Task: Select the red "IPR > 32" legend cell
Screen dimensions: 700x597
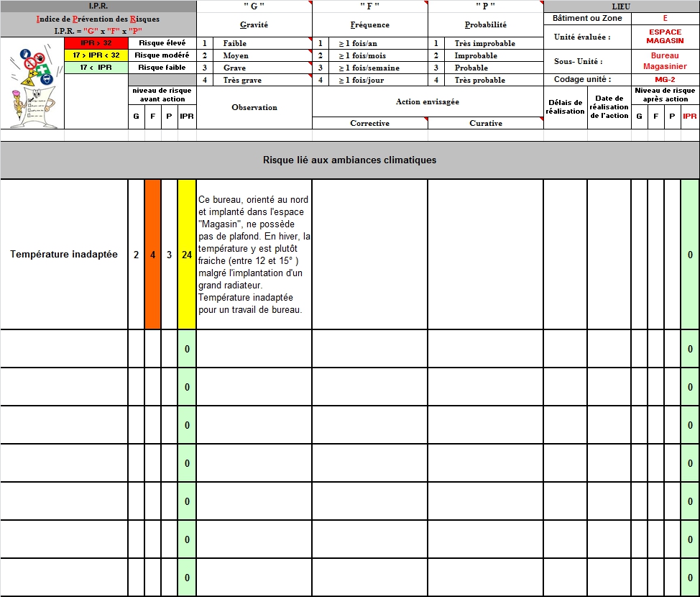Action: pyautogui.click(x=96, y=43)
